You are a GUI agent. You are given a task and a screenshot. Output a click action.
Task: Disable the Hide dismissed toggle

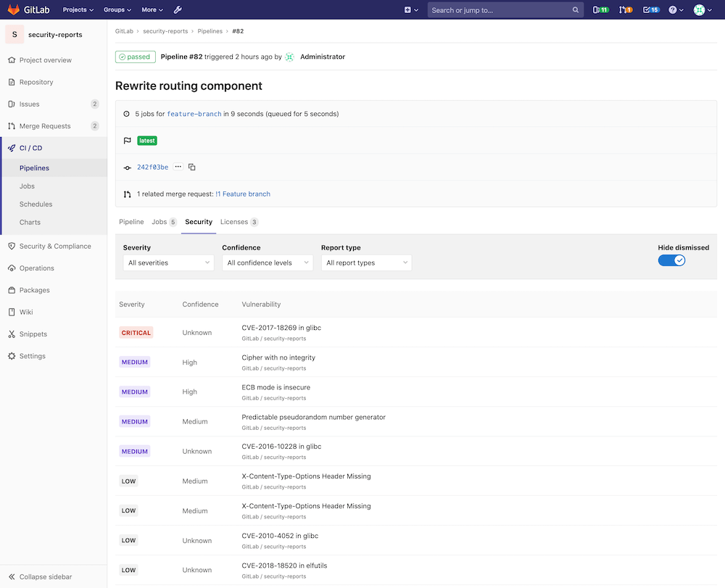[x=671, y=260]
